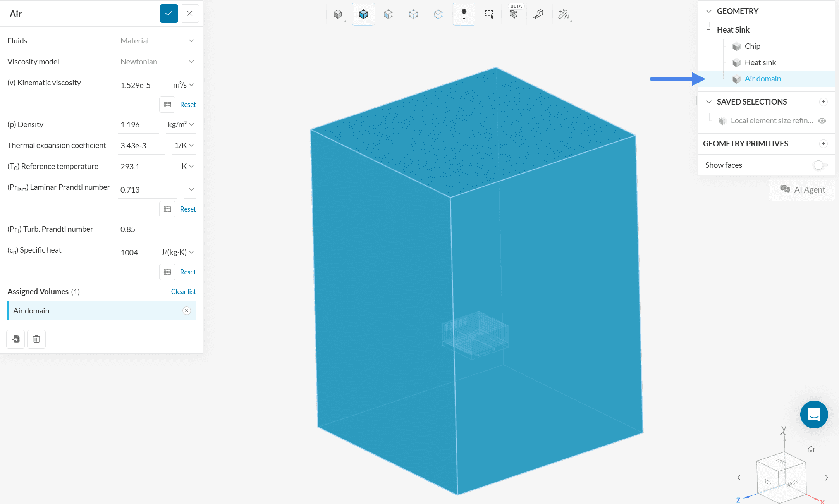This screenshot has height=504, width=839.
Task: Click the Turb. Prandtl number input field
Action: 157,229
